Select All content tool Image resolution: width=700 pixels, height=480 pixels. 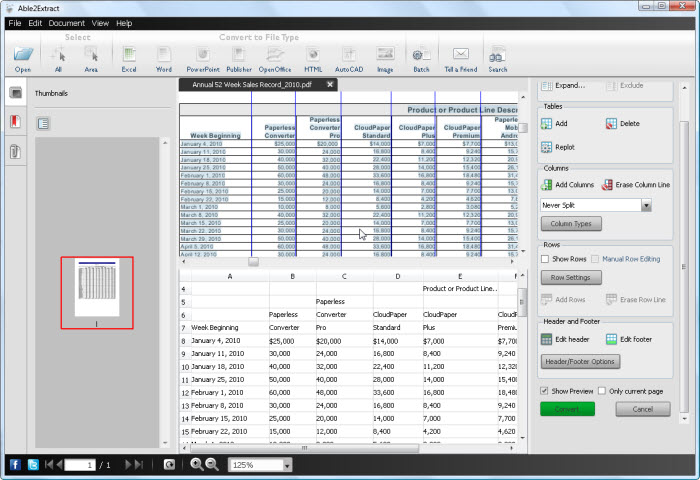point(58,55)
